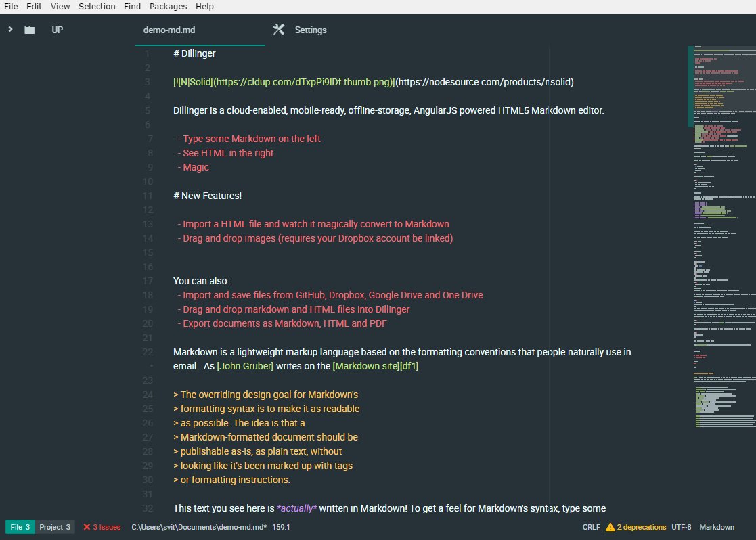
Task: Click the 'Drag and drop images' list item
Action: (x=315, y=238)
